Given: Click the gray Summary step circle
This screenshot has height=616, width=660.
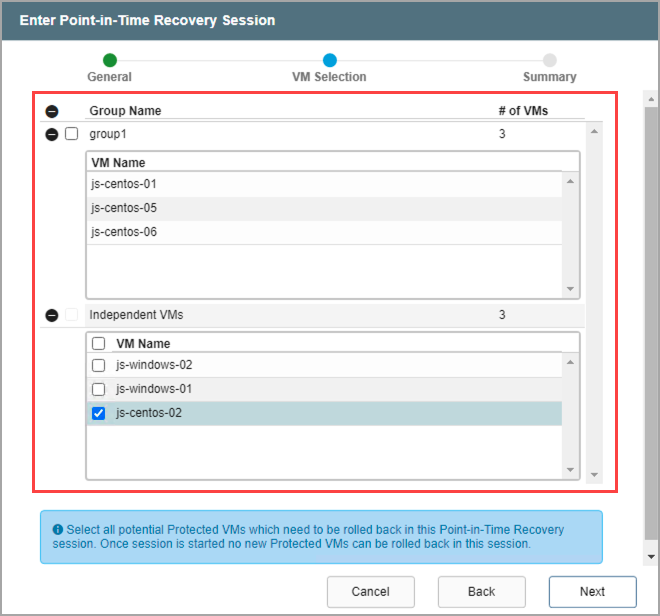Looking at the screenshot, I should [549, 61].
